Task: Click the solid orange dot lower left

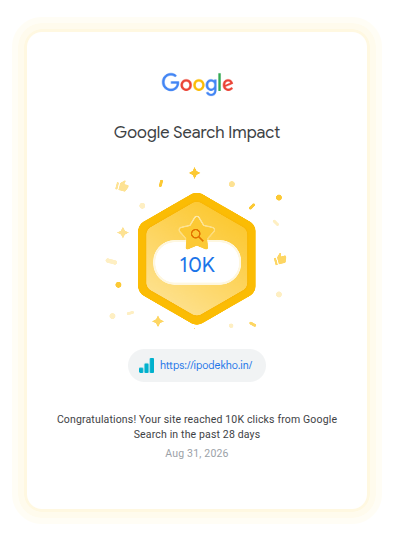Action: coord(118,285)
